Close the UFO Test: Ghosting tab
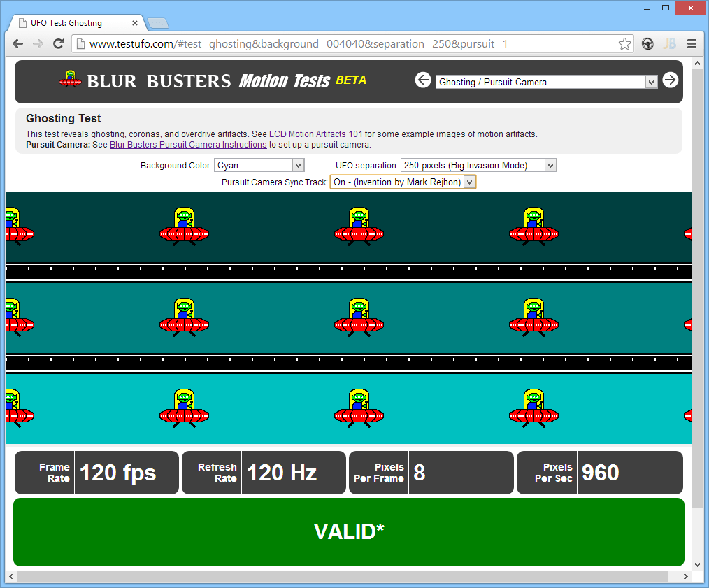This screenshot has height=588, width=709. [x=135, y=22]
